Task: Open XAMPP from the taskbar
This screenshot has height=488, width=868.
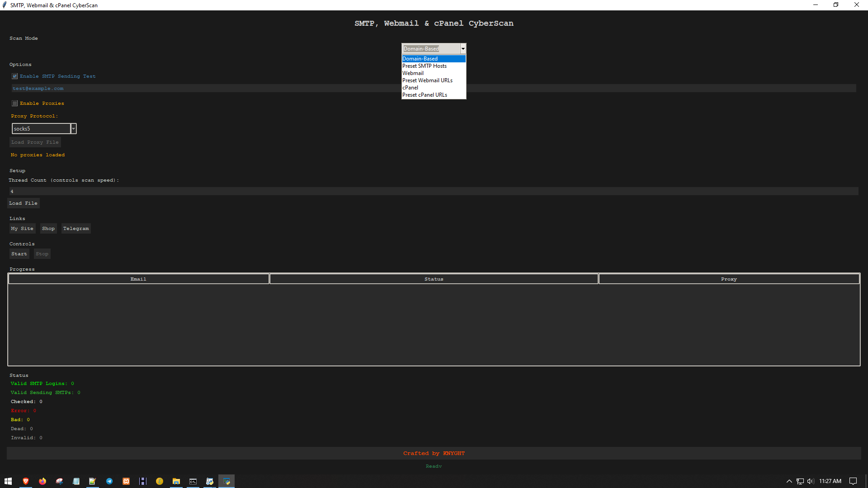Action: pos(126,481)
